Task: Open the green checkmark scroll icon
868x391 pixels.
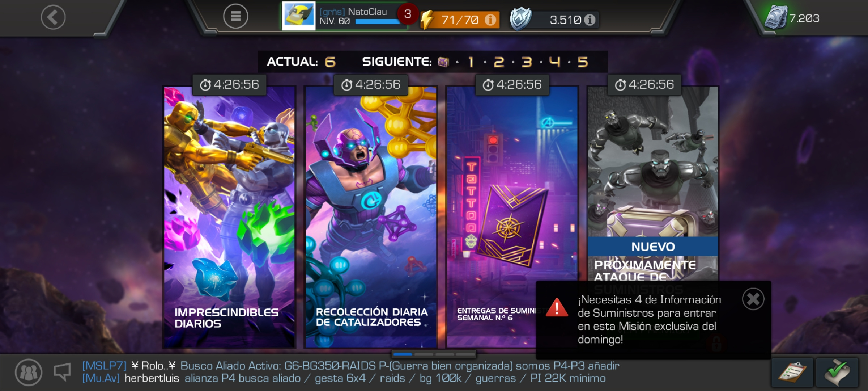Action: 837,372
